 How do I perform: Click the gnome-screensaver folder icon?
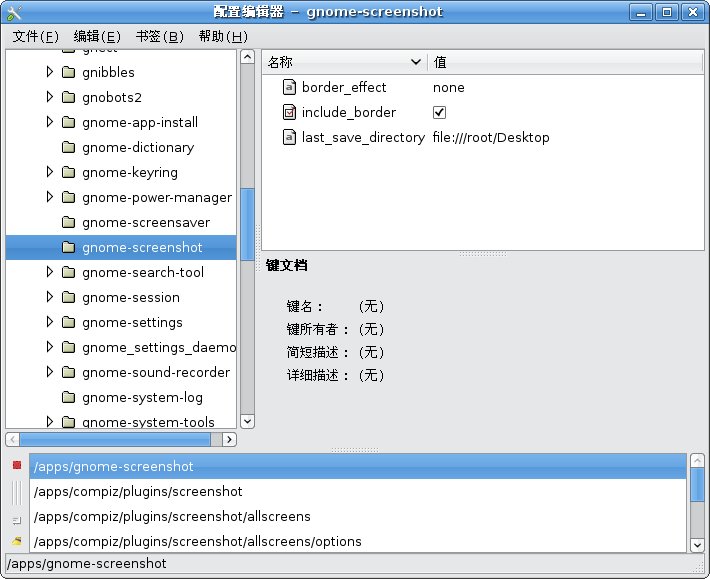click(68, 222)
